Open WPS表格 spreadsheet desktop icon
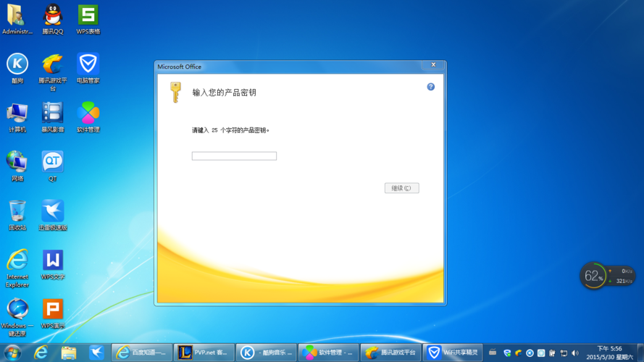This screenshot has height=362, width=644. coord(88,19)
